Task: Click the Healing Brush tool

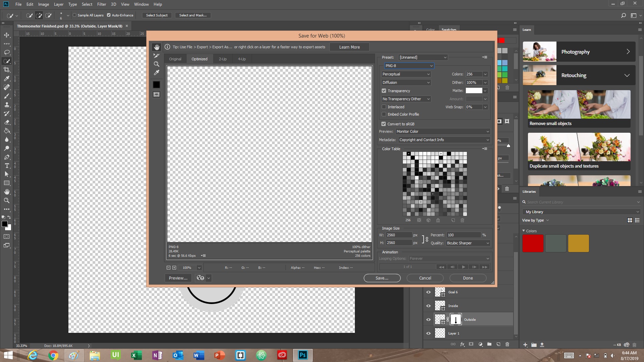Action: tap(6, 87)
